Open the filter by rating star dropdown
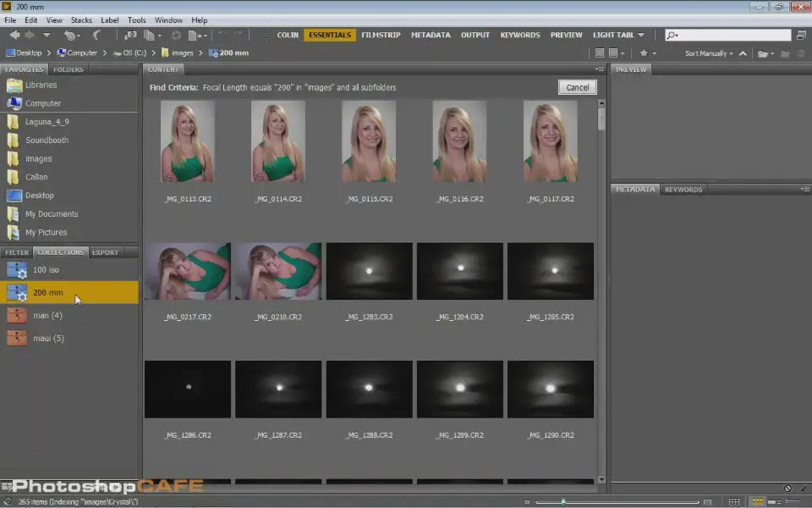 click(647, 52)
